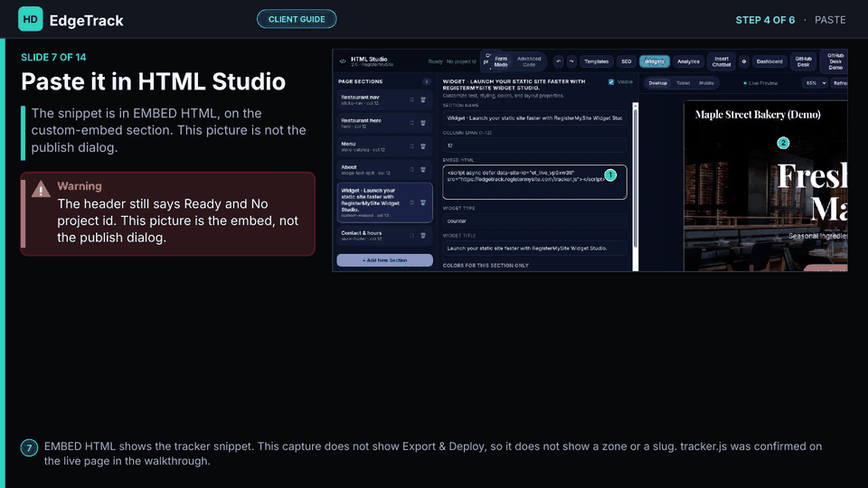Click the Page Sections count badge
The height and width of the screenshot is (488, 868).
click(x=426, y=82)
